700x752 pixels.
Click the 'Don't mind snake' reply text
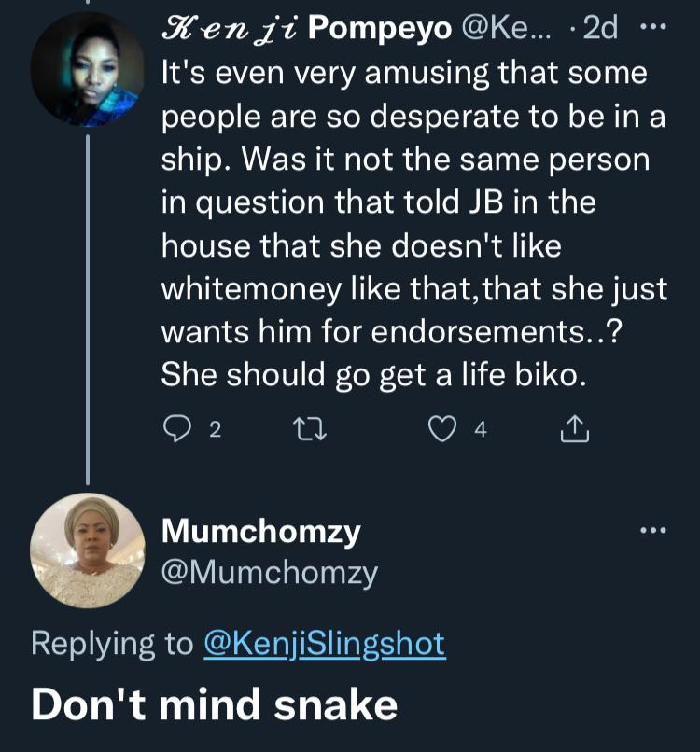click(215, 704)
